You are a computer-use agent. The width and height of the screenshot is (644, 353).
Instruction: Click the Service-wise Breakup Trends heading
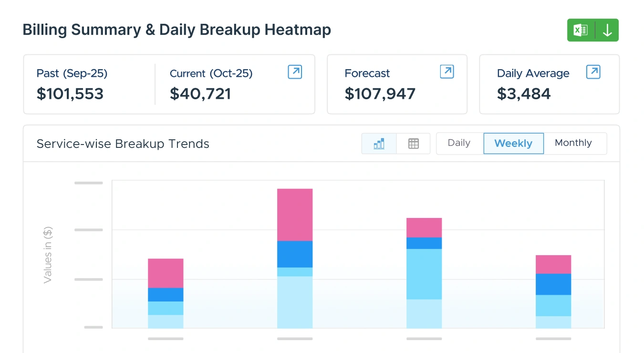point(123,144)
